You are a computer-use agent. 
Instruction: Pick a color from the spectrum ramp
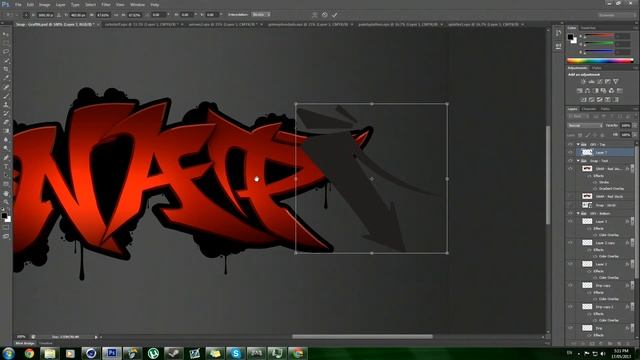click(600, 60)
